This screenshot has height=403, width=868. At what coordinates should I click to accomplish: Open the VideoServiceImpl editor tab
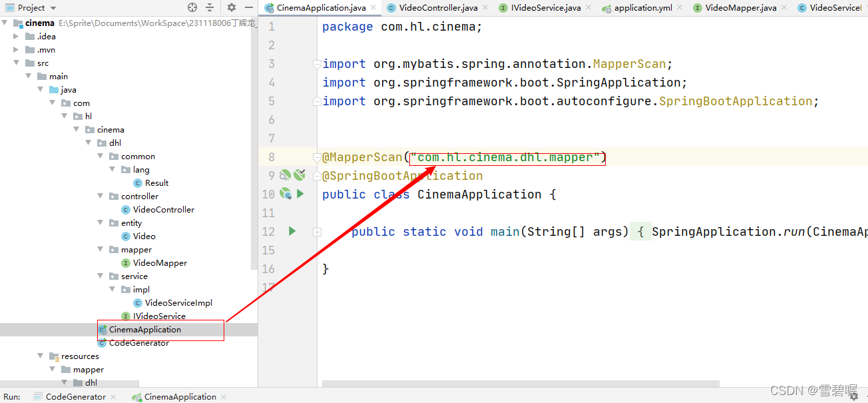[829, 8]
